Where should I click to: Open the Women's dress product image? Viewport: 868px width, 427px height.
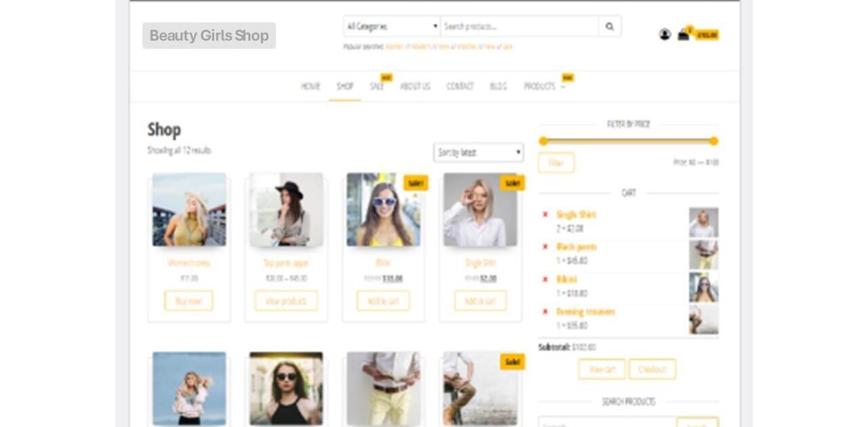(x=189, y=209)
